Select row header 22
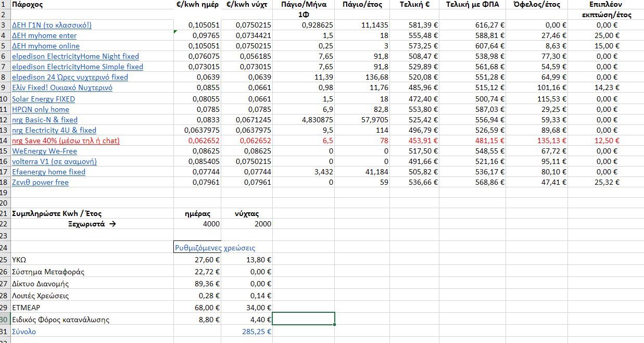This screenshot has height=343, width=644. tap(5, 224)
